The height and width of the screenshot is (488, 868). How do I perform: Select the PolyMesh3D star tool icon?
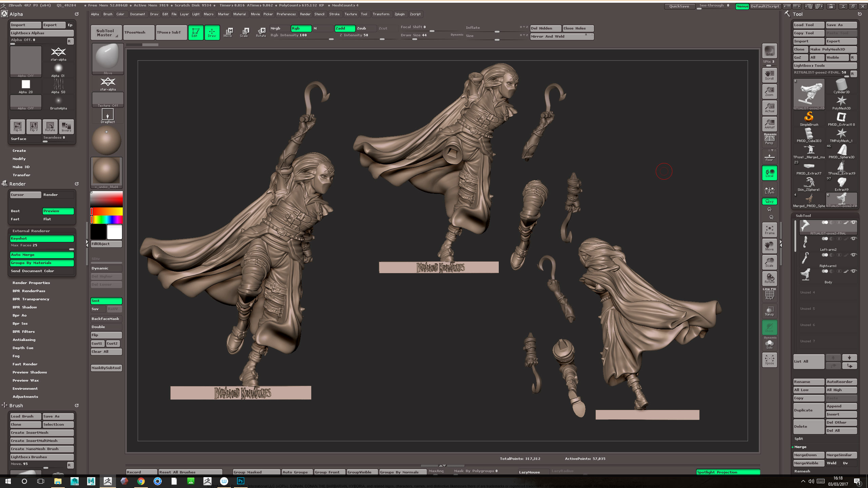(x=842, y=102)
